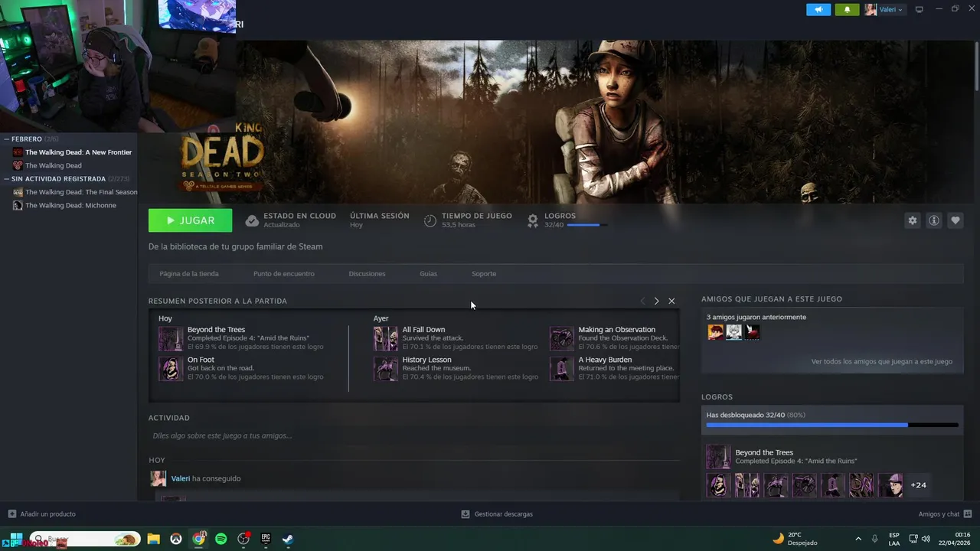Open A Heavy Burden achievement icon
The height and width of the screenshot is (551, 980).
pos(562,369)
